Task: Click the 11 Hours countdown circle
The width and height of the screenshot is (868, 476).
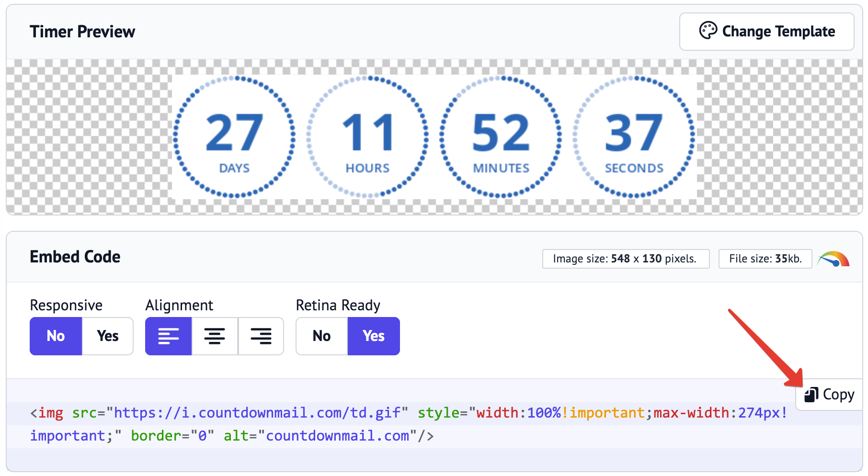Action: point(367,136)
